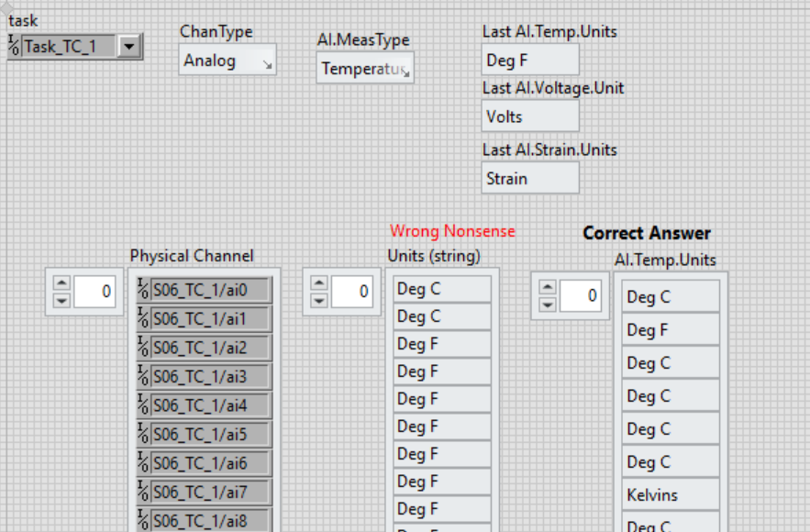810x532 pixels.
Task: Click the AI.Temp.Units array index value
Action: [581, 295]
